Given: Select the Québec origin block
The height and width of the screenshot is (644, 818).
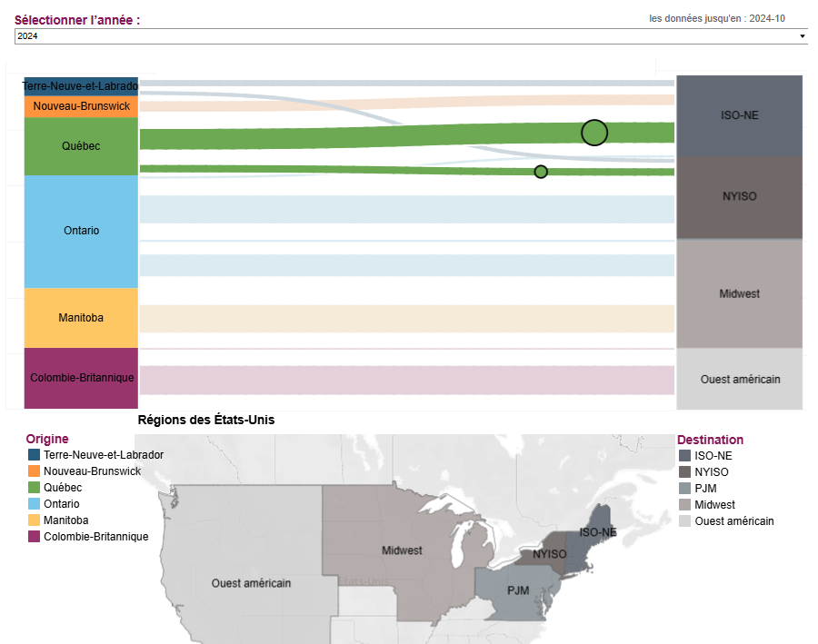Looking at the screenshot, I should [x=81, y=146].
